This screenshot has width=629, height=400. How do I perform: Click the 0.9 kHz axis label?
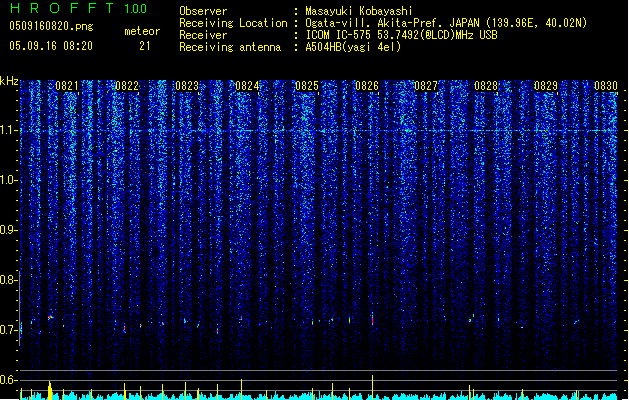click(x=8, y=230)
